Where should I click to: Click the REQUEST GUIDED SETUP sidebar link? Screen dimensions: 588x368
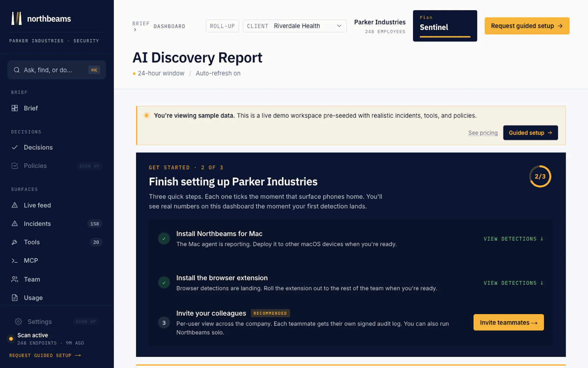45,355
